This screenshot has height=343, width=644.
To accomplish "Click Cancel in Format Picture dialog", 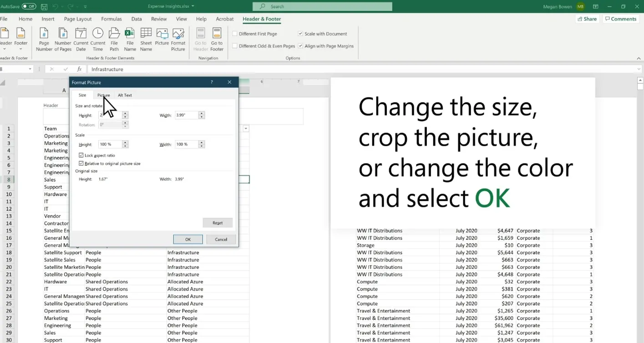I will coord(221,239).
